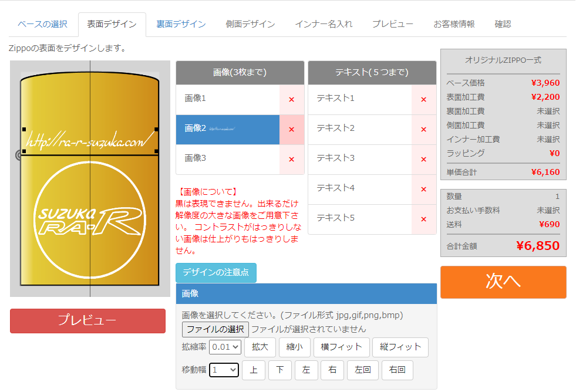Viewport: 576px width, 392px height.
Task: Click ファイルの選択 to choose an image
Action: (215, 329)
